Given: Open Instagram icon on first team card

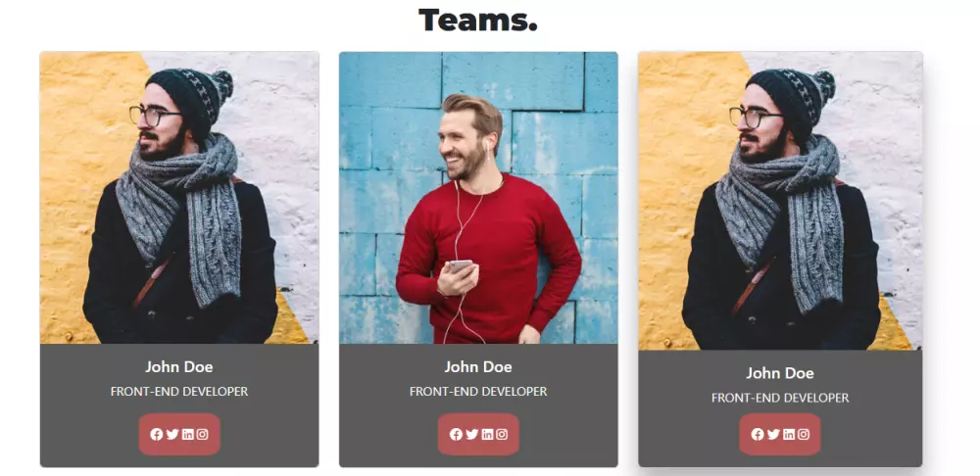Looking at the screenshot, I should [202, 434].
